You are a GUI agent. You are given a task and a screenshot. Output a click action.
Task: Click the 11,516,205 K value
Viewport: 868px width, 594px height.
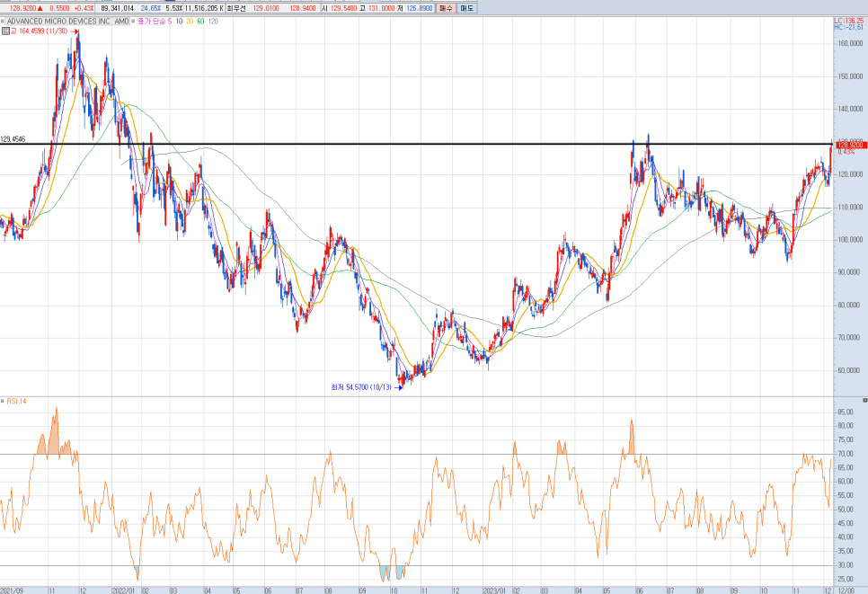click(x=204, y=8)
